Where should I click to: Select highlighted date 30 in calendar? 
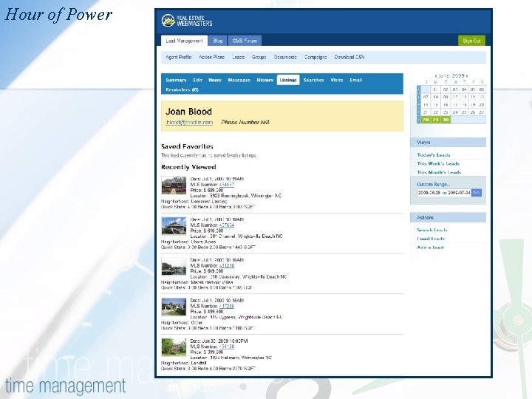[446, 120]
